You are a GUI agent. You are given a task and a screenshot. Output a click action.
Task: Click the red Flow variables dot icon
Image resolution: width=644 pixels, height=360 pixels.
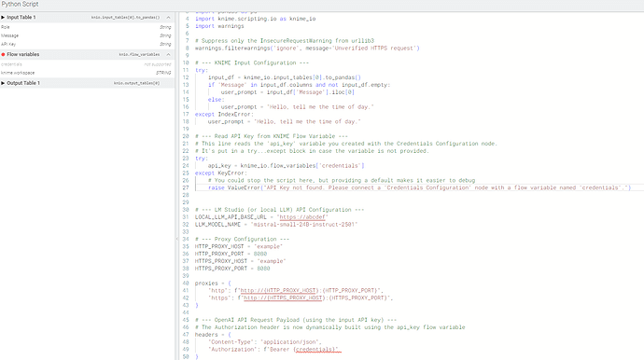3,54
